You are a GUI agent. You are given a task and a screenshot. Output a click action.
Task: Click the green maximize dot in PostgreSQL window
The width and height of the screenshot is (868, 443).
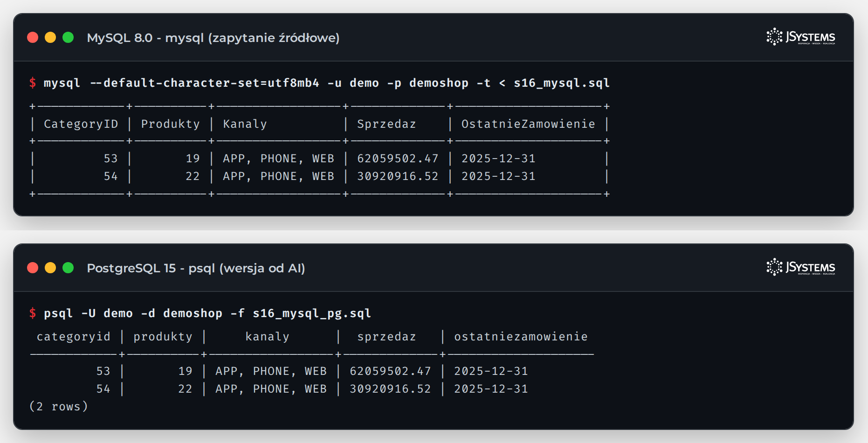(68, 268)
